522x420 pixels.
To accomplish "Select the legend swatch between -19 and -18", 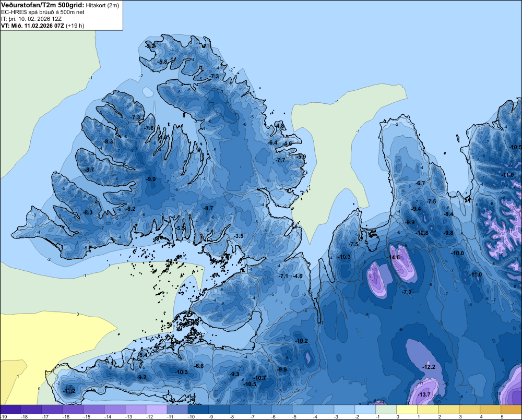I will [10, 410].
